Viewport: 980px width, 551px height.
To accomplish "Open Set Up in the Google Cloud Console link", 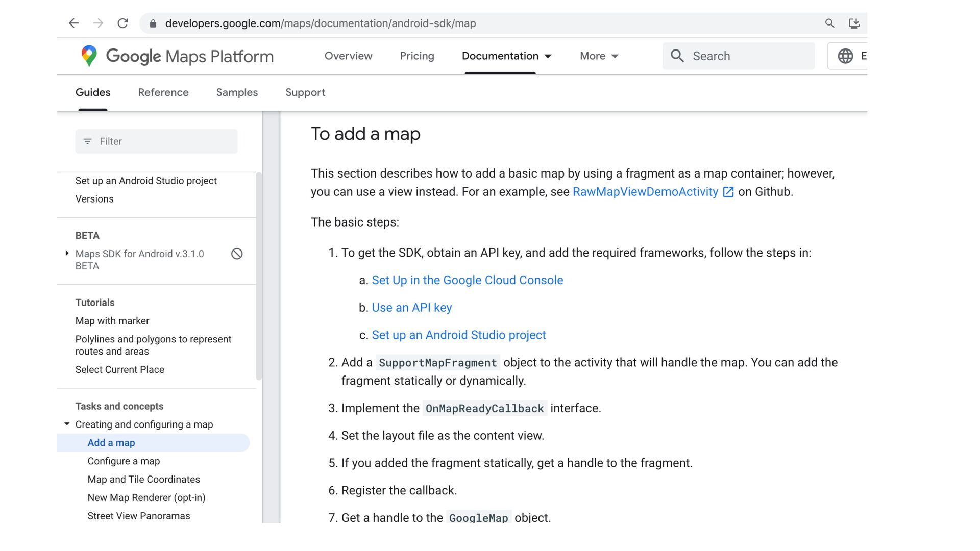I will point(467,280).
